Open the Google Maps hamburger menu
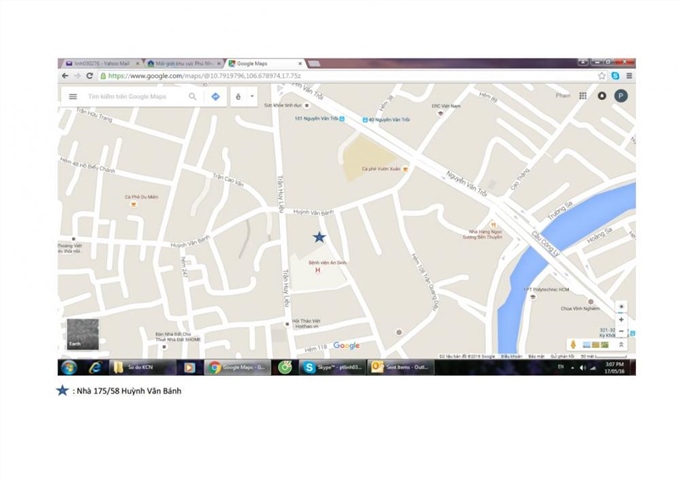The image size is (680, 480). click(73, 97)
